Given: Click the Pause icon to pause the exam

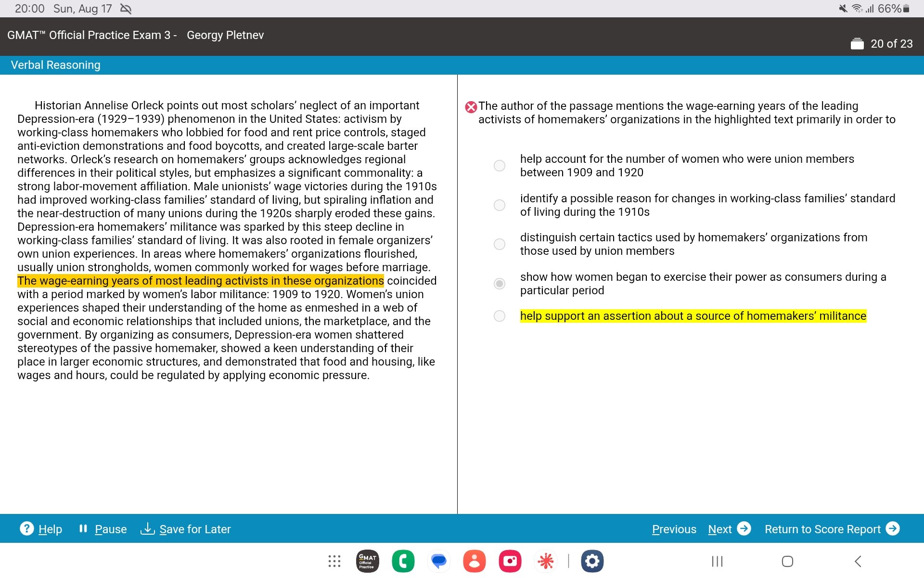Looking at the screenshot, I should [83, 528].
